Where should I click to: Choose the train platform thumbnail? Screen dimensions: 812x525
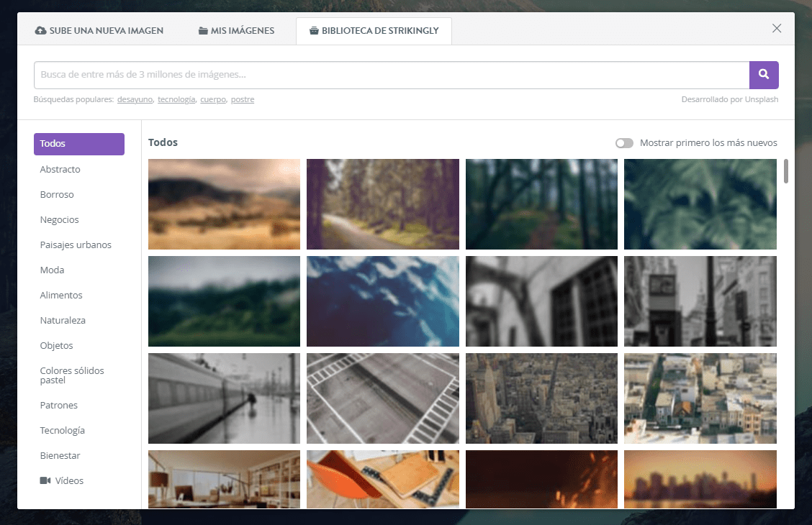224,398
